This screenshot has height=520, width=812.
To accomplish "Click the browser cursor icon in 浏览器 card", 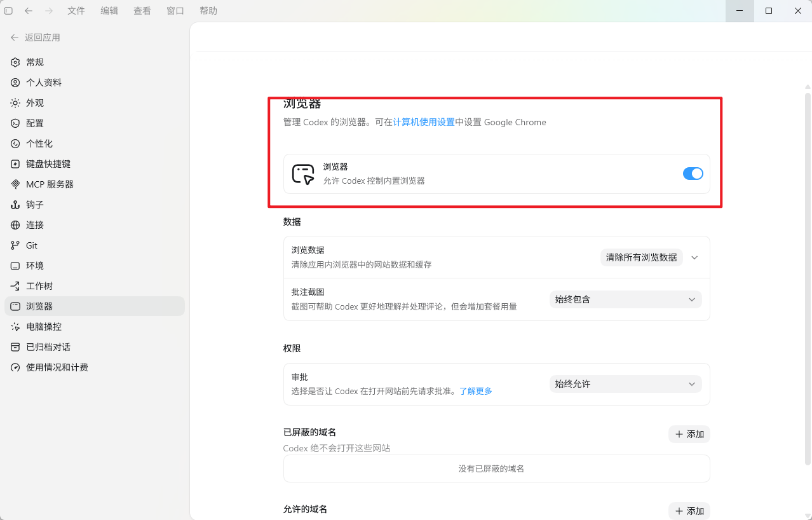I will tap(303, 174).
